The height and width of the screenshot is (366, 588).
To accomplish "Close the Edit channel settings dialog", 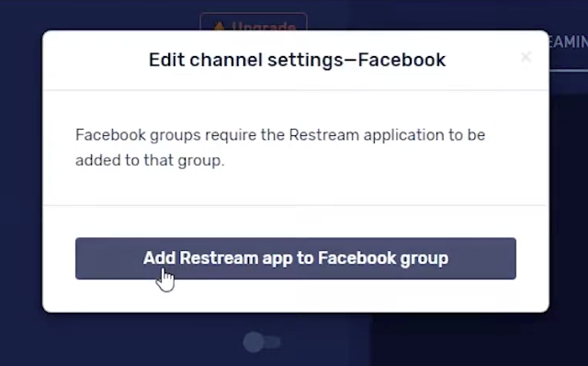I will tap(526, 57).
